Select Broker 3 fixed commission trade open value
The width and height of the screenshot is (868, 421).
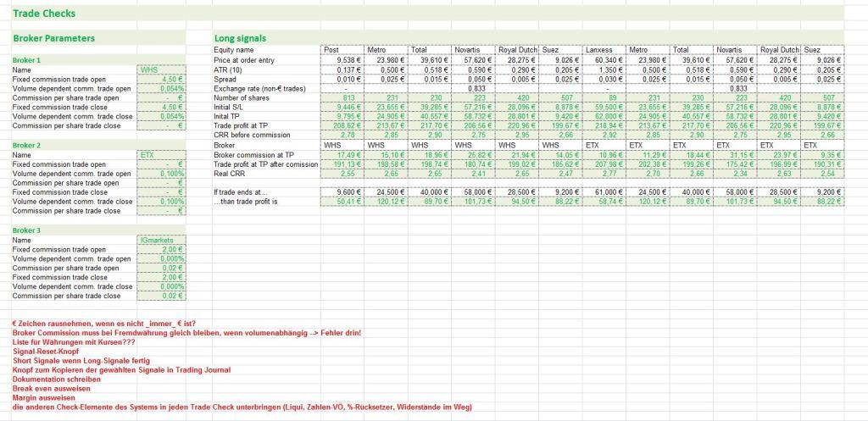pyautogui.click(x=162, y=250)
